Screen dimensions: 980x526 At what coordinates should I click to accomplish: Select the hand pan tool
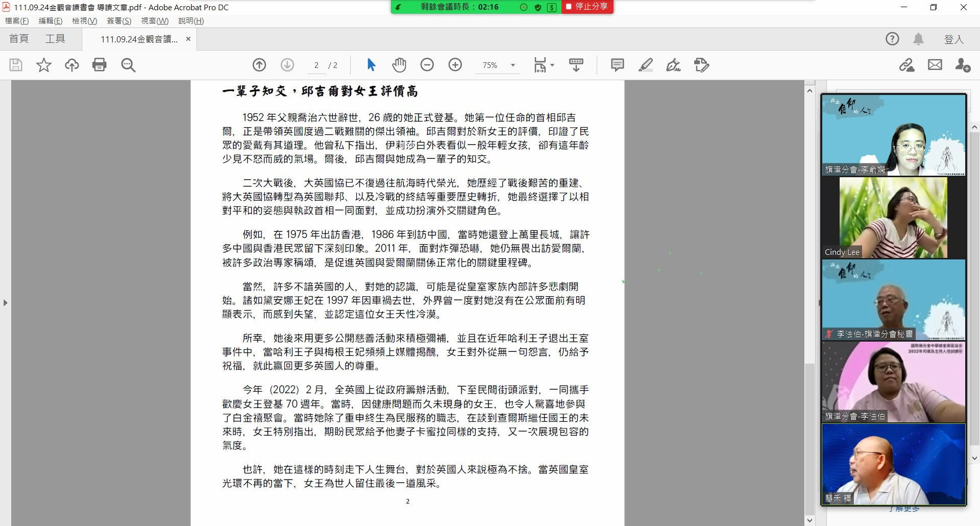click(399, 65)
